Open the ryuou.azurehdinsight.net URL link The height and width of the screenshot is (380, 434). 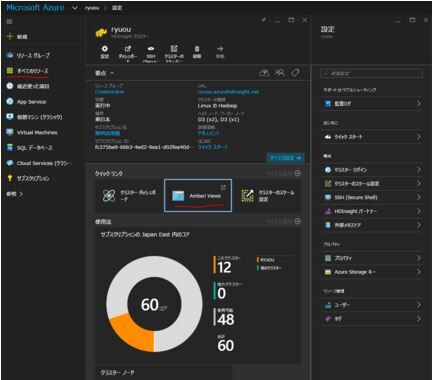[x=228, y=92]
